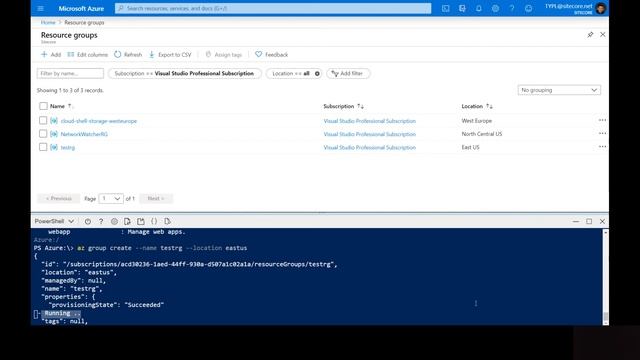Open more options for testrg
This screenshot has height=360, width=640.
[602, 147]
